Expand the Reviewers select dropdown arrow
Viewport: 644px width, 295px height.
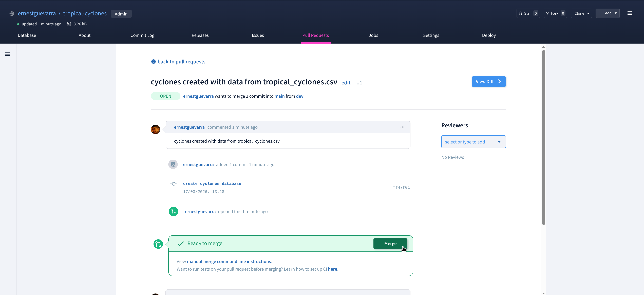pos(499,142)
